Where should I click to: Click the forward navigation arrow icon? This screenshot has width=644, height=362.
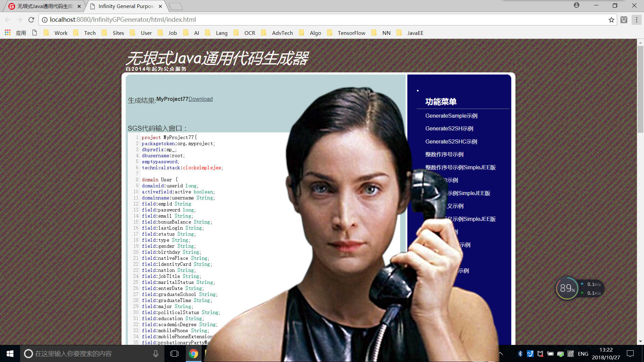(20, 19)
